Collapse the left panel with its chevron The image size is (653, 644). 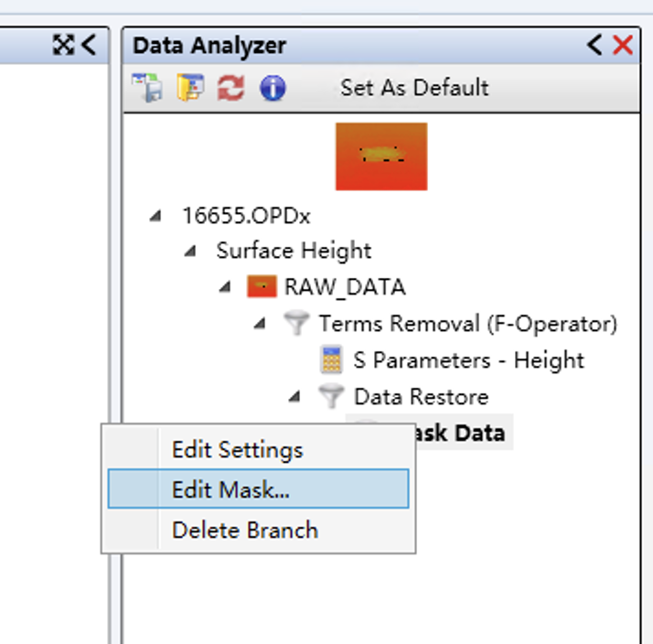(x=88, y=45)
